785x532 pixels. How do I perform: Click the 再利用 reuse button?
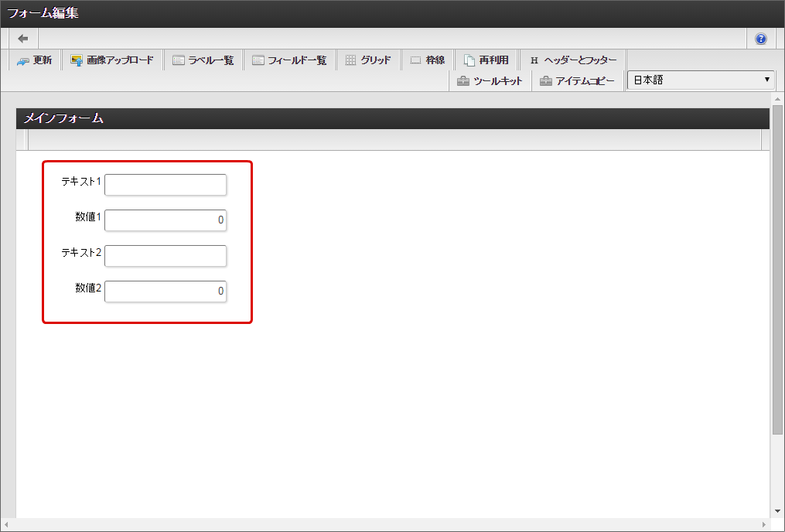[x=486, y=60]
